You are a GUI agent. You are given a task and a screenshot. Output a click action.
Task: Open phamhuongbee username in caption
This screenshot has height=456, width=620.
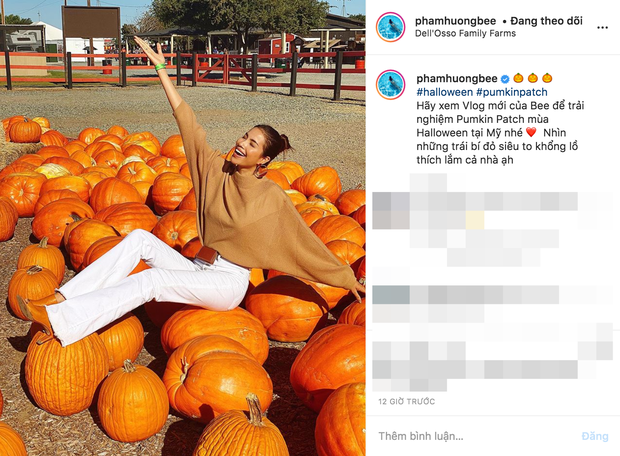(x=457, y=79)
